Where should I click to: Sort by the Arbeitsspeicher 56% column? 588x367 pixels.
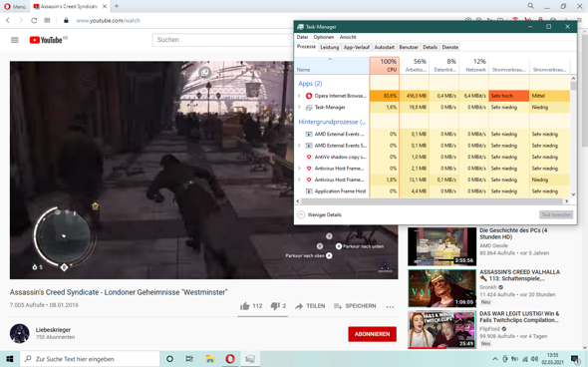415,65
